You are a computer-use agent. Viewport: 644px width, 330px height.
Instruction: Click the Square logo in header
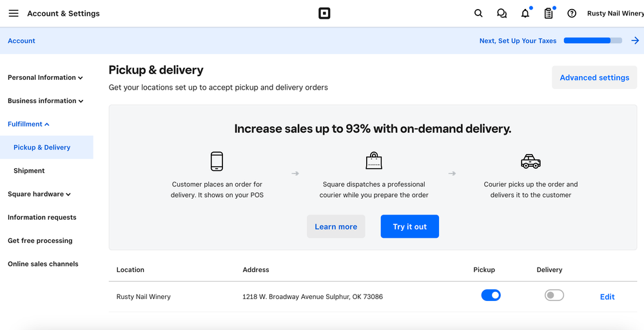[x=324, y=14]
